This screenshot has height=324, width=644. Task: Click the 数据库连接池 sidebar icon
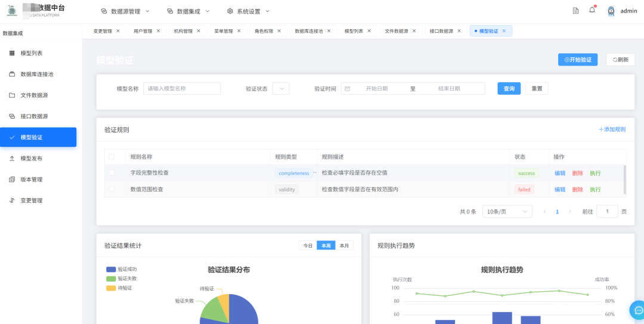pyautogui.click(x=12, y=75)
